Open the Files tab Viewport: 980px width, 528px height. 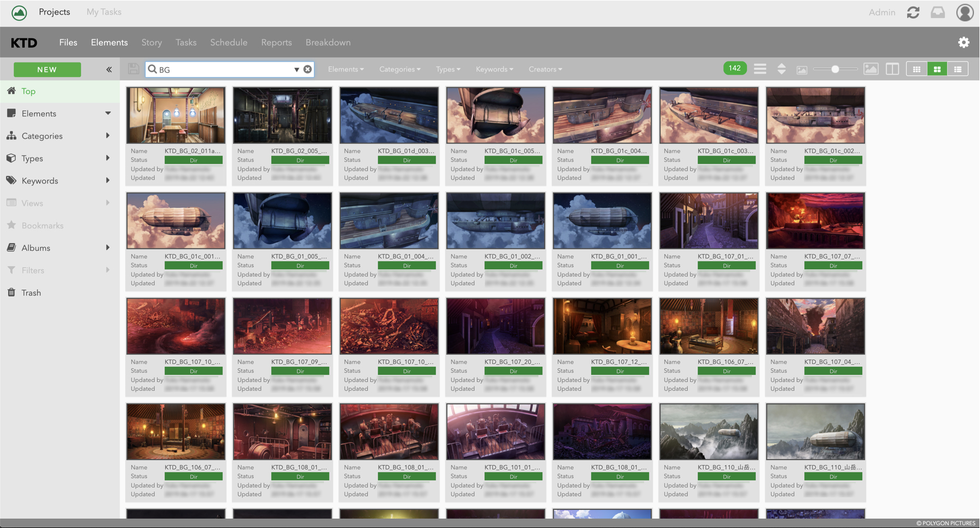click(x=68, y=42)
